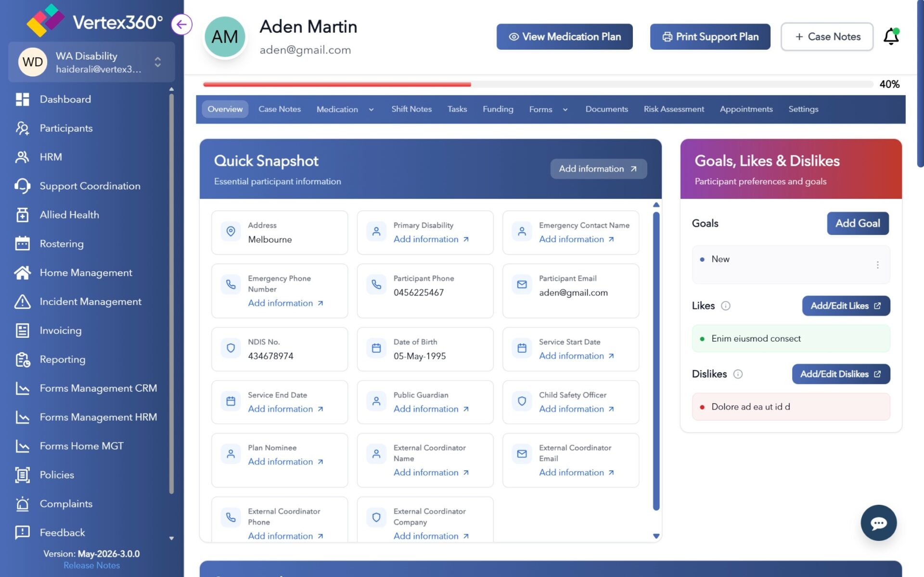
Task: Open the Release Notes link
Action: (x=91, y=565)
